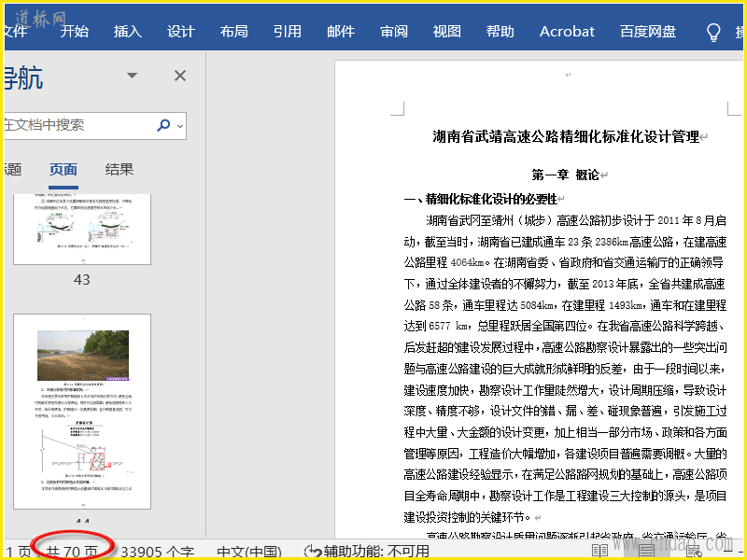
Task: Select page 43 thumbnail
Action: coord(82,229)
